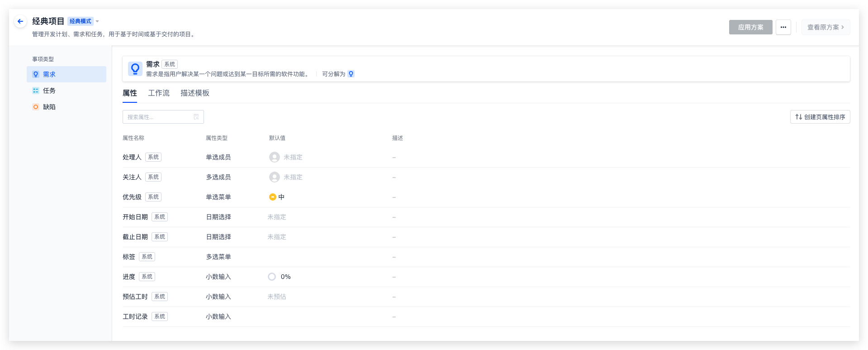The image size is (868, 350).
Task: Click 多选菜单 type in 标签 row
Action: pyautogui.click(x=218, y=257)
